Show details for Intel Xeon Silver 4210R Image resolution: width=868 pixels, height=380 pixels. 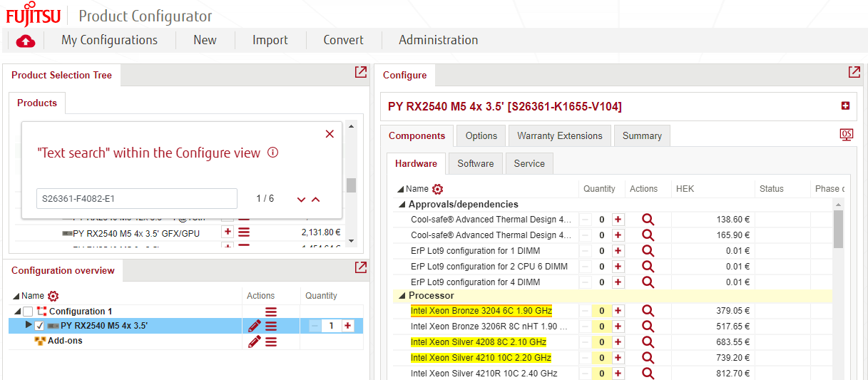click(648, 374)
